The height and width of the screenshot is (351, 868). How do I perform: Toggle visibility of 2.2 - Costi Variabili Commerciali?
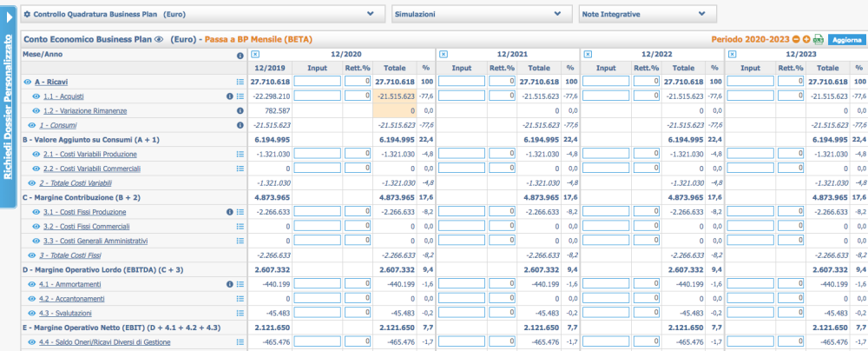pyautogui.click(x=36, y=168)
